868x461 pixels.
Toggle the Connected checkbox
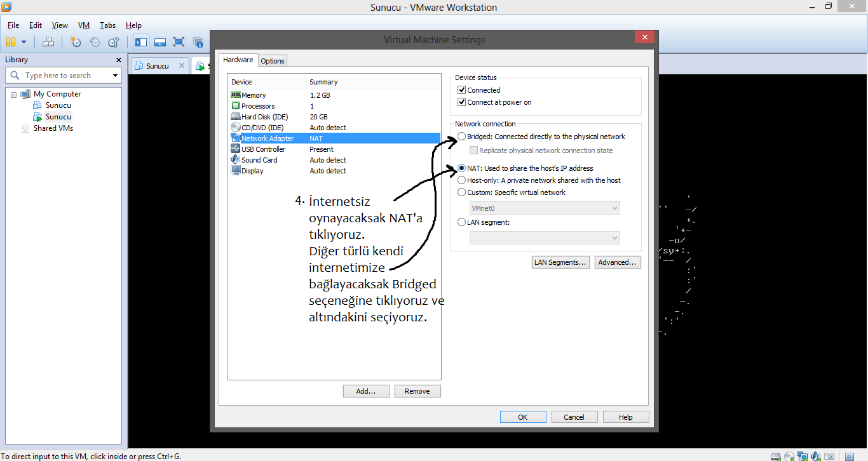(x=462, y=90)
